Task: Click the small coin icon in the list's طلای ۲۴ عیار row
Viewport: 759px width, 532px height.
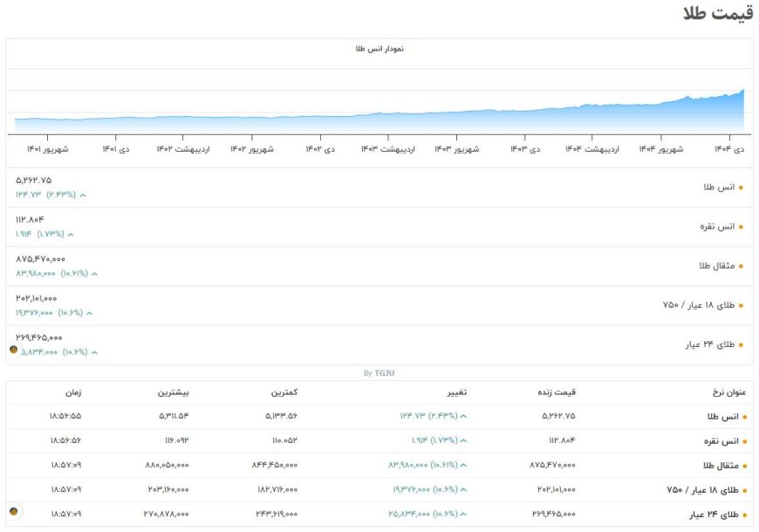Action: tap(13, 350)
